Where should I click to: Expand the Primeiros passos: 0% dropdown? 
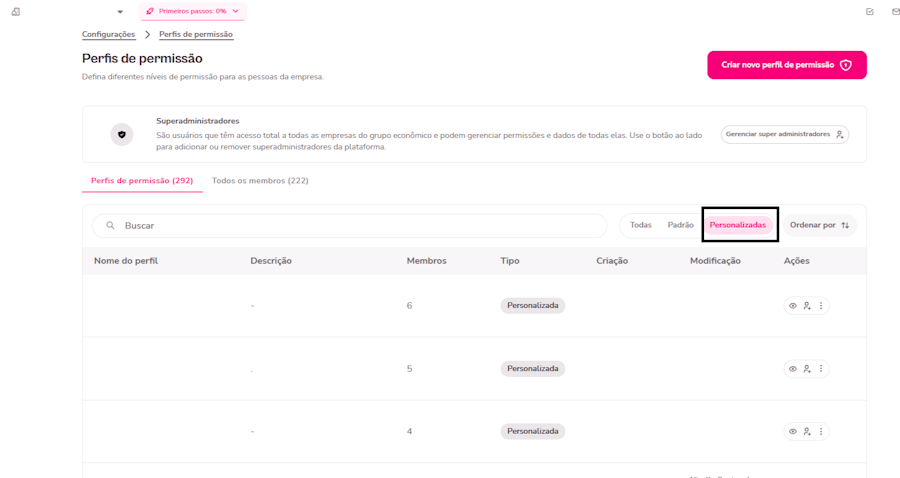coord(192,11)
